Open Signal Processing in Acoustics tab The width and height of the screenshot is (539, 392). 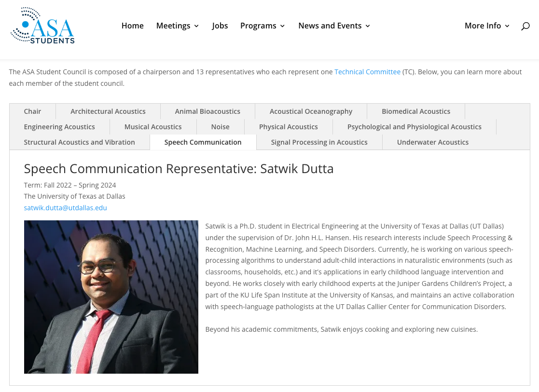[319, 142]
